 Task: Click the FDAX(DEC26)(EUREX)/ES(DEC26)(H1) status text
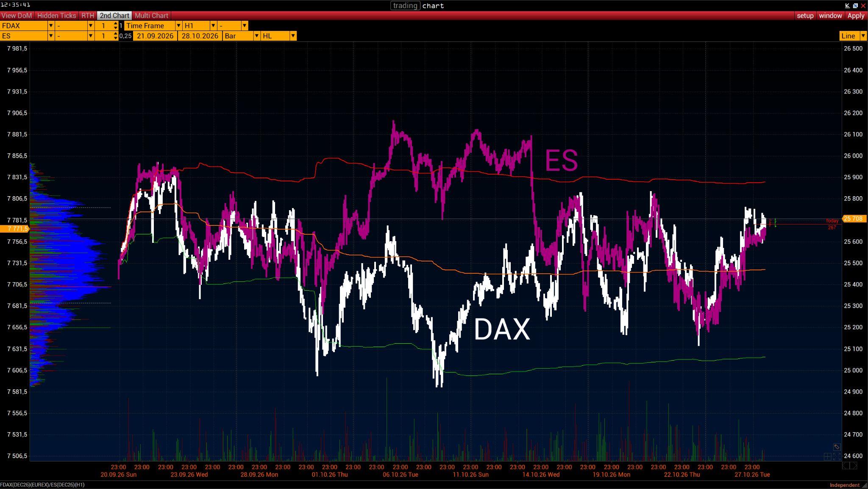42,485
